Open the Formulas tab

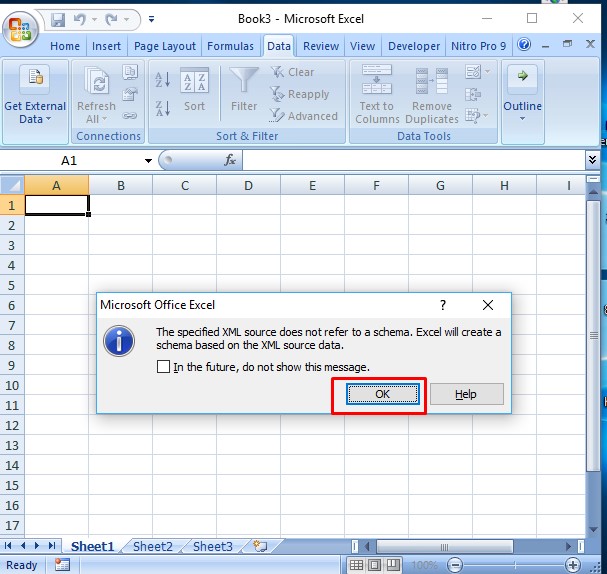[230, 46]
